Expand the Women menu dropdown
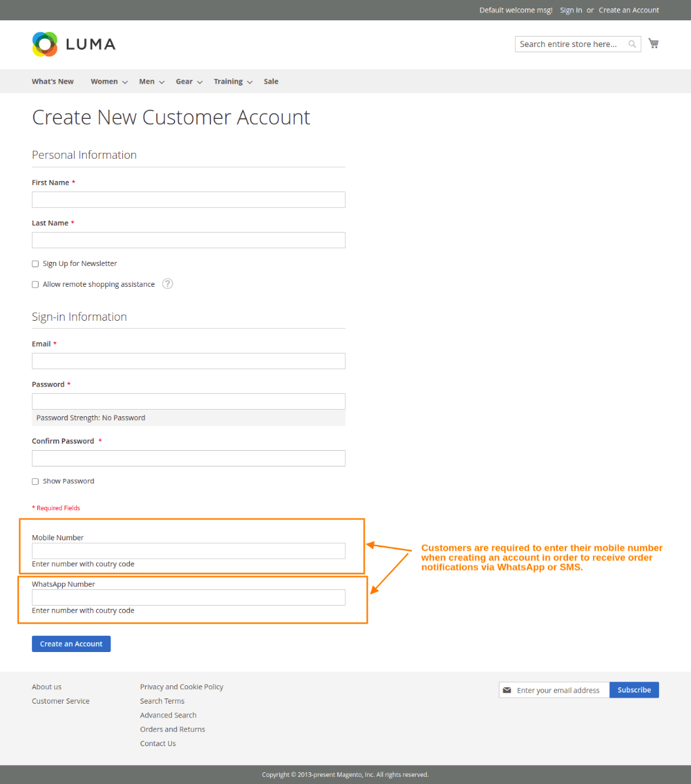691x784 pixels. (104, 81)
